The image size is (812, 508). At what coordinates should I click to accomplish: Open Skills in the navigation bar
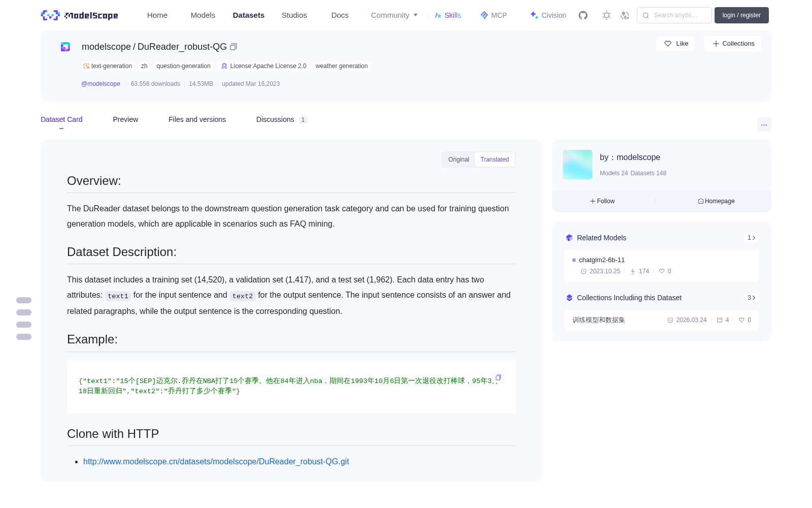(x=448, y=15)
